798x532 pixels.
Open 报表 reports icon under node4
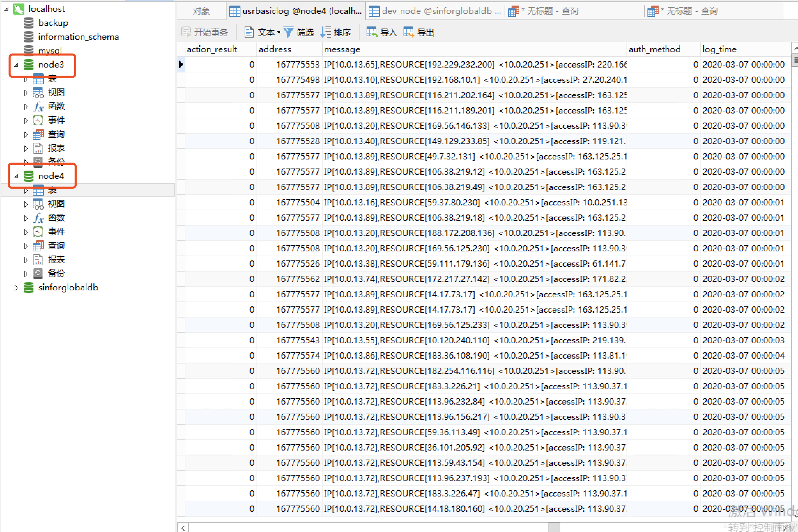click(x=38, y=259)
